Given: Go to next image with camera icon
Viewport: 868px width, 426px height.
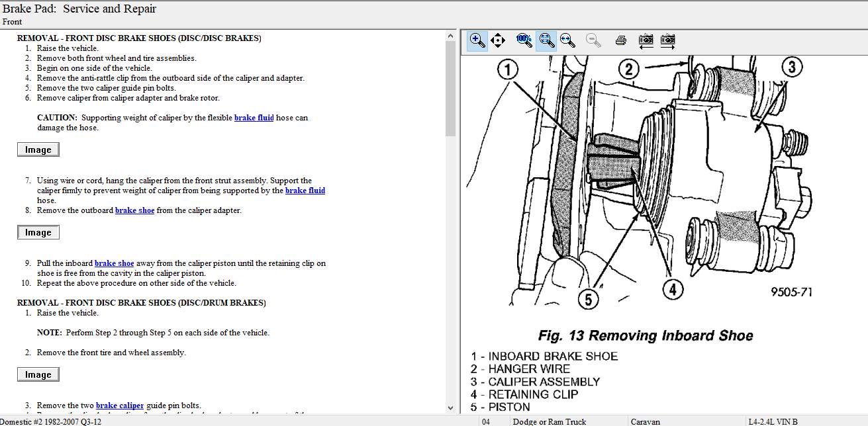Looking at the screenshot, I should point(667,40).
